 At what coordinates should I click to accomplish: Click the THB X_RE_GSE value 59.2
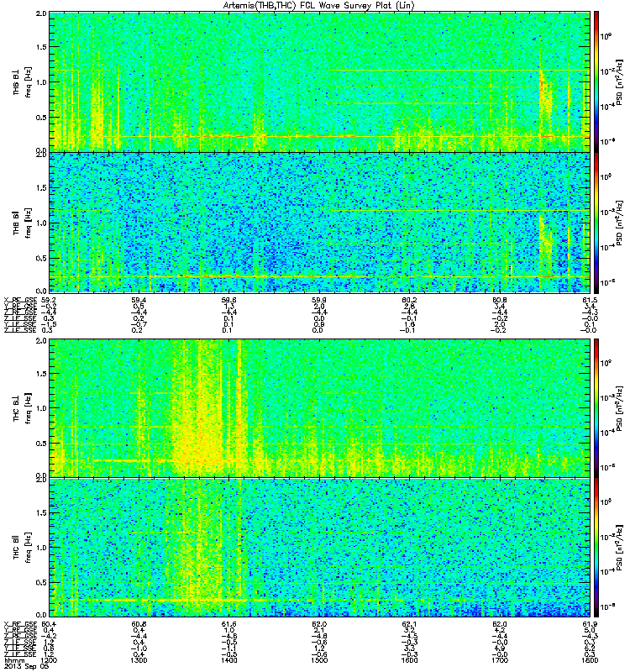(49, 301)
